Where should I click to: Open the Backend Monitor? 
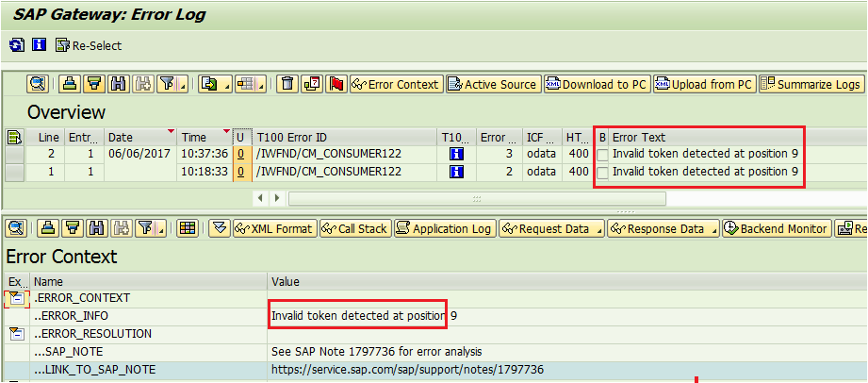pyautogui.click(x=778, y=228)
